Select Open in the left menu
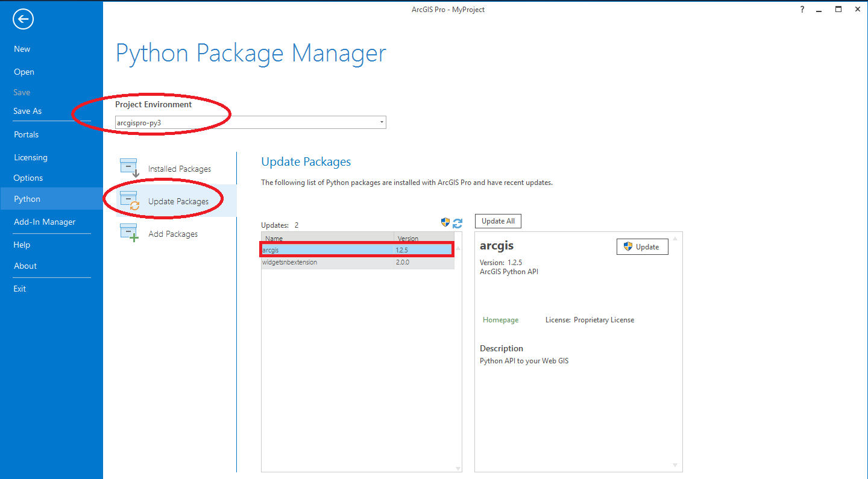 click(x=24, y=72)
